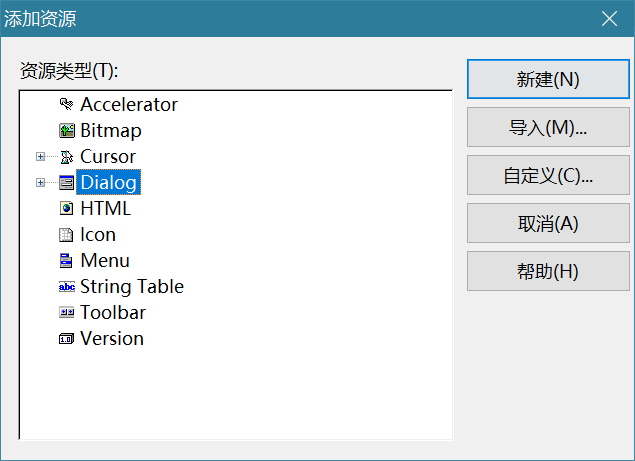Choose the HTML resource icon
This screenshot has width=635, height=461.
point(67,208)
